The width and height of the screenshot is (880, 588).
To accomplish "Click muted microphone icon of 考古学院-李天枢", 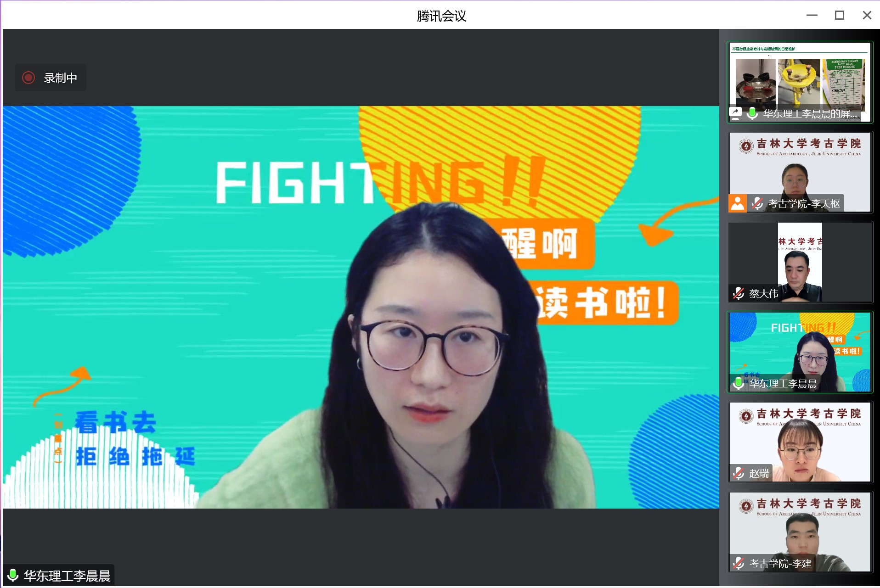I will coord(757,203).
